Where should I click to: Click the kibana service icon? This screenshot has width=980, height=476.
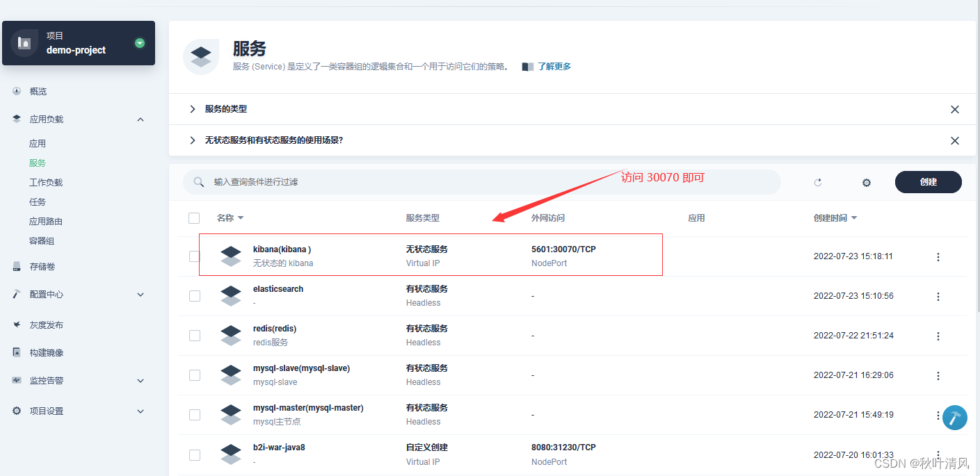click(231, 256)
